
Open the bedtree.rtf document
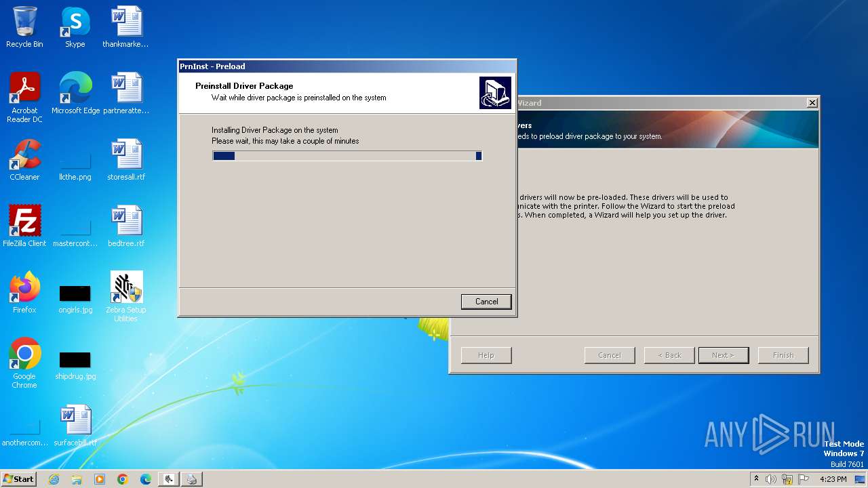(x=126, y=226)
